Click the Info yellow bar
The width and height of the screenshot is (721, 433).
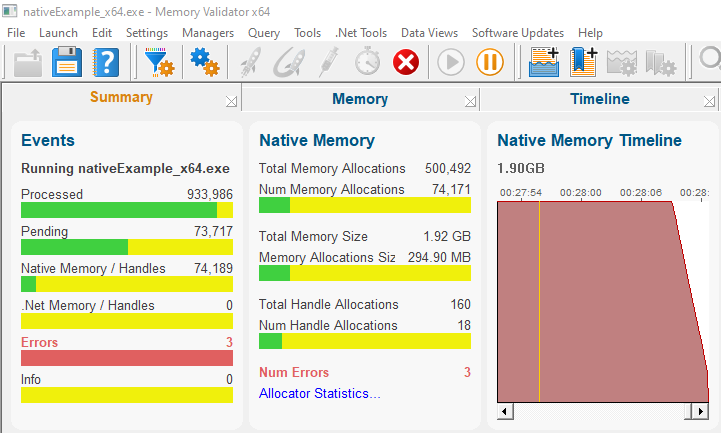(127, 395)
